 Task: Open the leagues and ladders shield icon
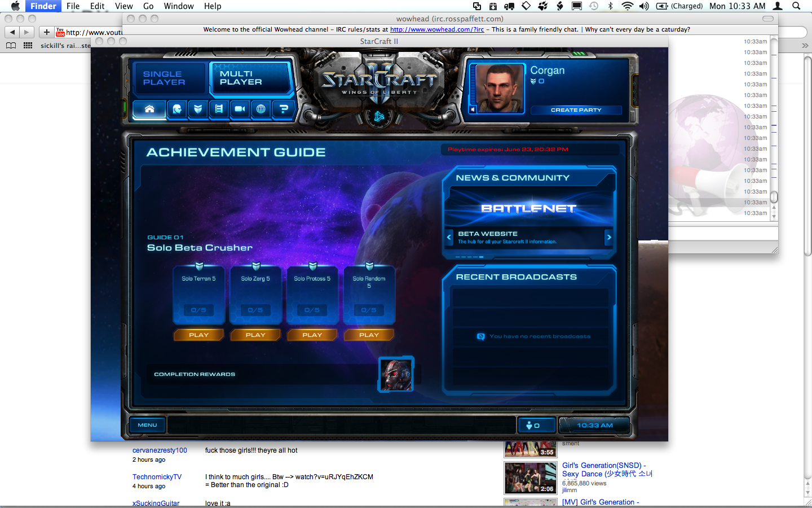point(198,109)
